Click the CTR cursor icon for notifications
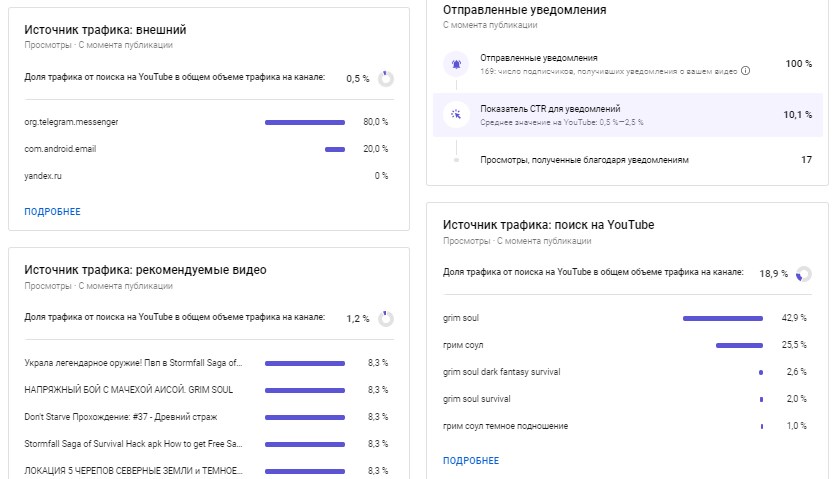838x479 pixels. 456,115
